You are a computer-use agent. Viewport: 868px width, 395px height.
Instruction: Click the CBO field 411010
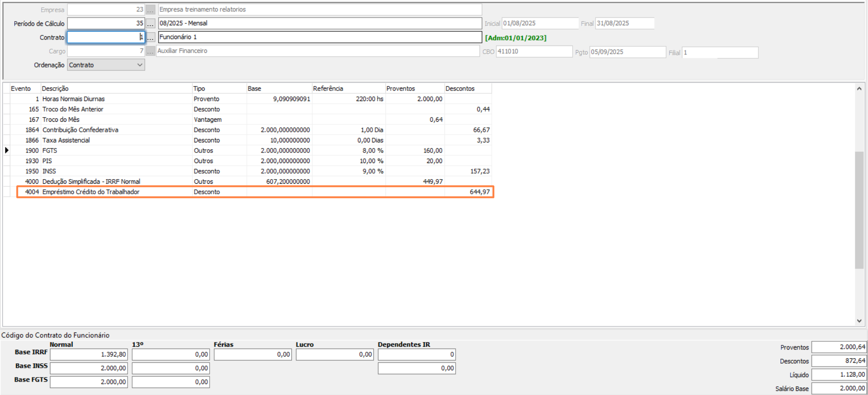(x=534, y=51)
